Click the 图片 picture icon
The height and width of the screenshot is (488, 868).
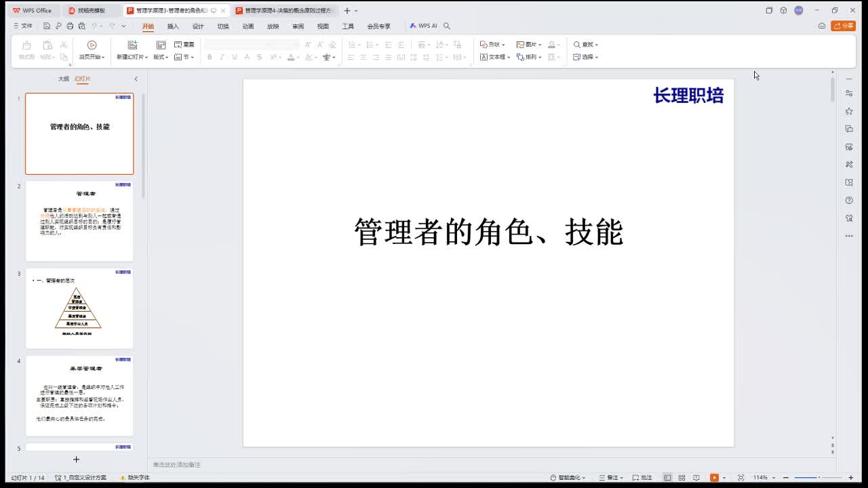click(x=520, y=45)
